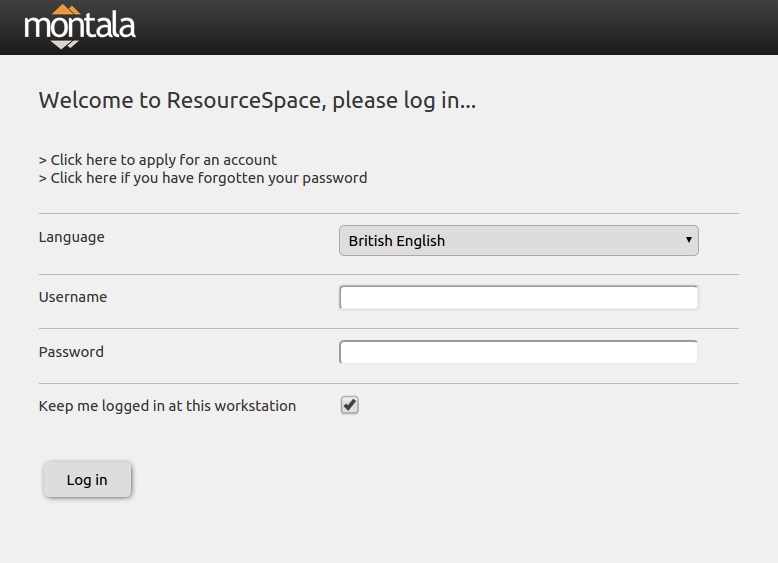Open the forgotten your password link
The height and width of the screenshot is (563, 778).
pyautogui.click(x=209, y=178)
